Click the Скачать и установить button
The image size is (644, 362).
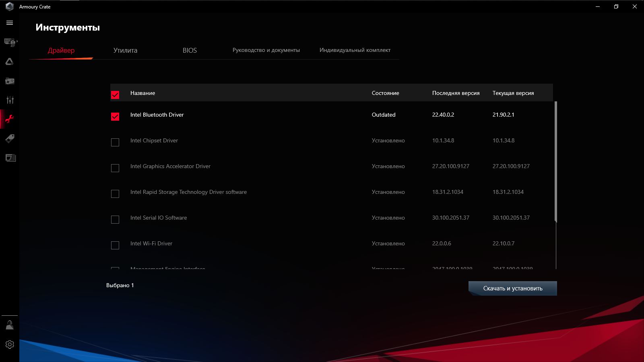click(513, 288)
